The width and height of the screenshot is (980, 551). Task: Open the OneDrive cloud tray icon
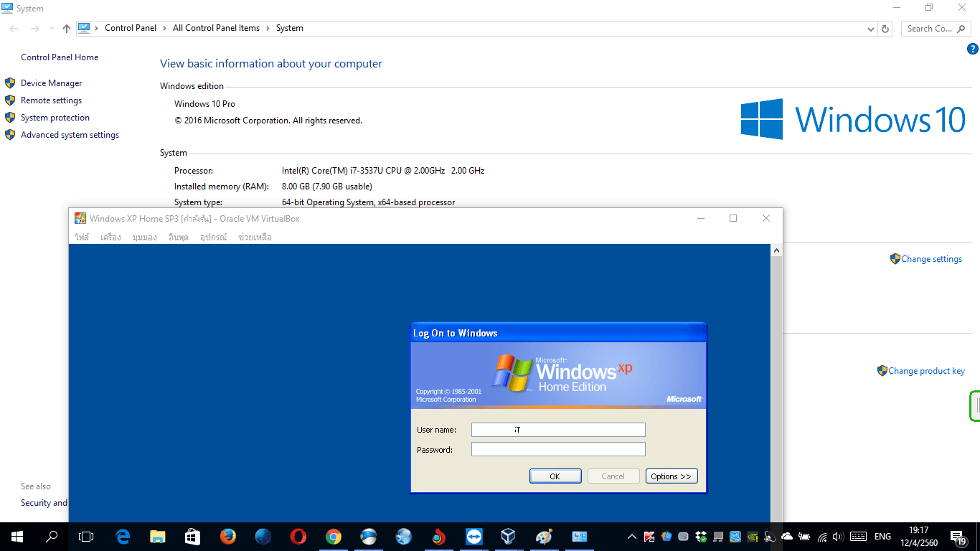[x=787, y=536]
